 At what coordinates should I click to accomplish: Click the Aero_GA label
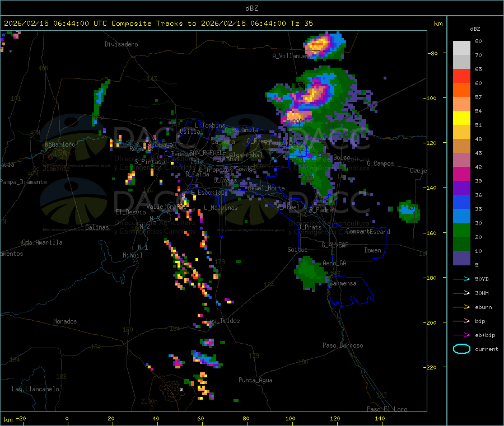[335, 264]
